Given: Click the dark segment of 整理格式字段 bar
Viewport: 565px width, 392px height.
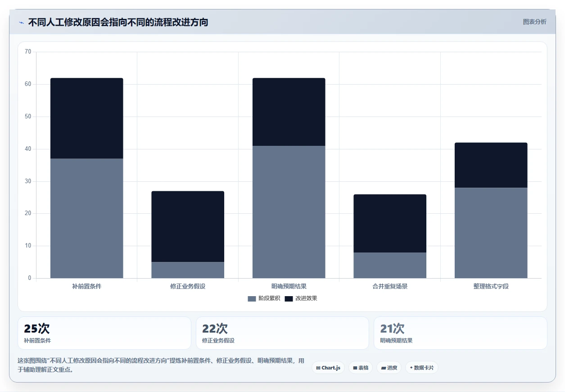Looking at the screenshot, I should pyautogui.click(x=491, y=165).
